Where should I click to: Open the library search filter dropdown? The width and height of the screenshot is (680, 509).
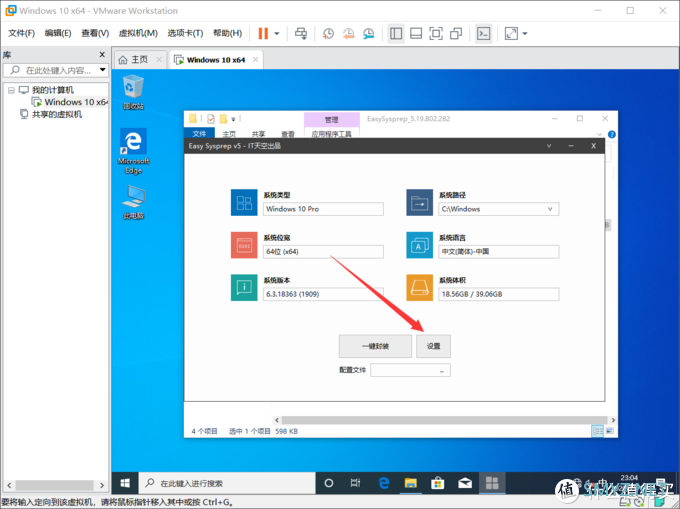tap(103, 69)
